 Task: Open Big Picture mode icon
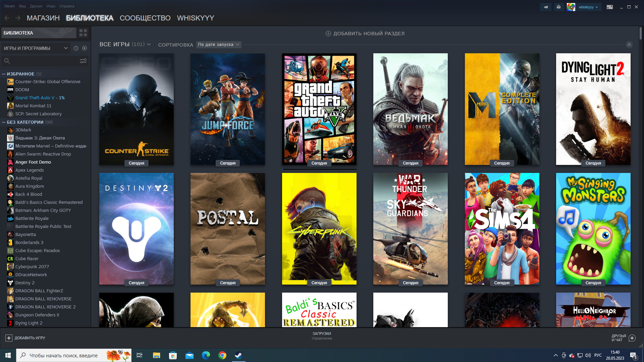610,7
